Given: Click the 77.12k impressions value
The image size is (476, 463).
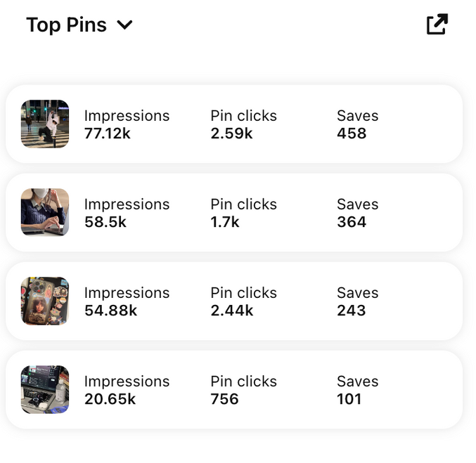Looking at the screenshot, I should click(108, 133).
